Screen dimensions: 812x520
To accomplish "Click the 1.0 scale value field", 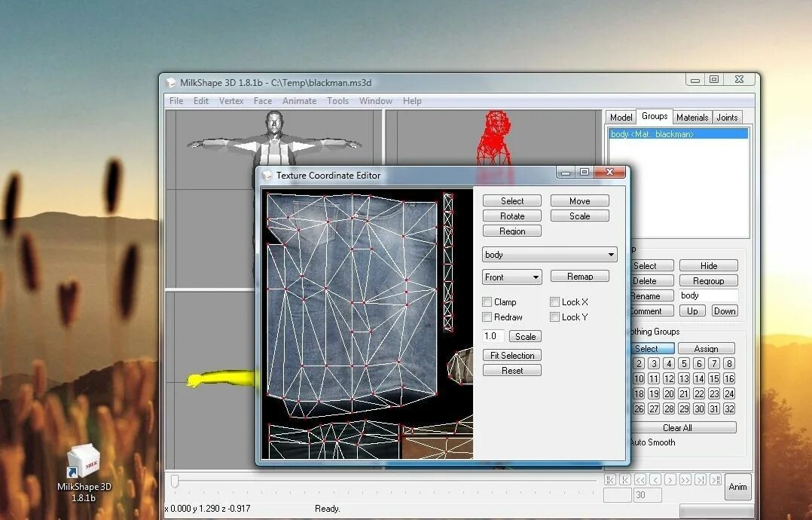I will tap(493, 336).
